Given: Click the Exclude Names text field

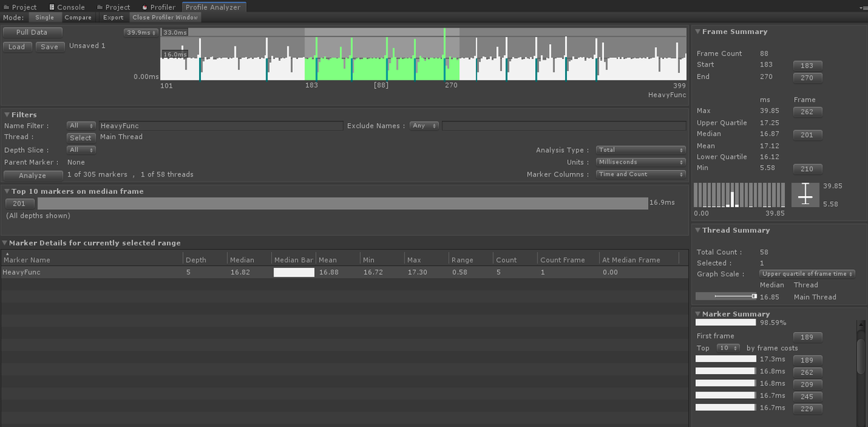Looking at the screenshot, I should (564, 126).
